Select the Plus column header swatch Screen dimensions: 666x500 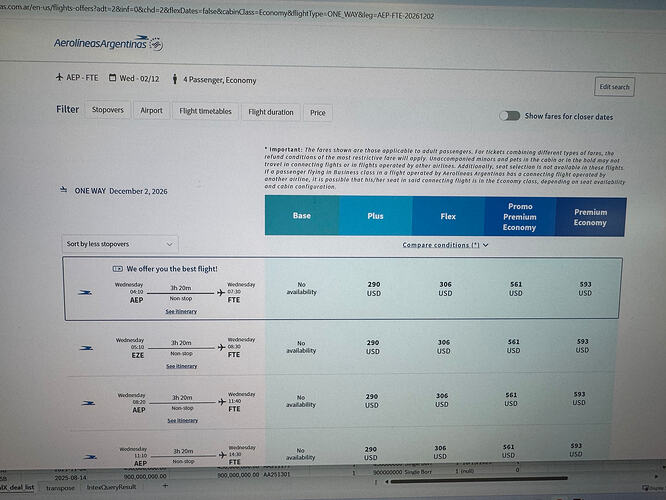pos(375,216)
